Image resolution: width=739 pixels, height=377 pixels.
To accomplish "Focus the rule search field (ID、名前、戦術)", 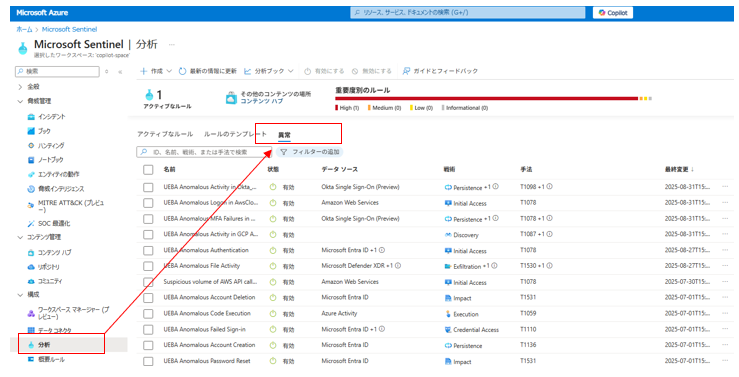I will [204, 152].
